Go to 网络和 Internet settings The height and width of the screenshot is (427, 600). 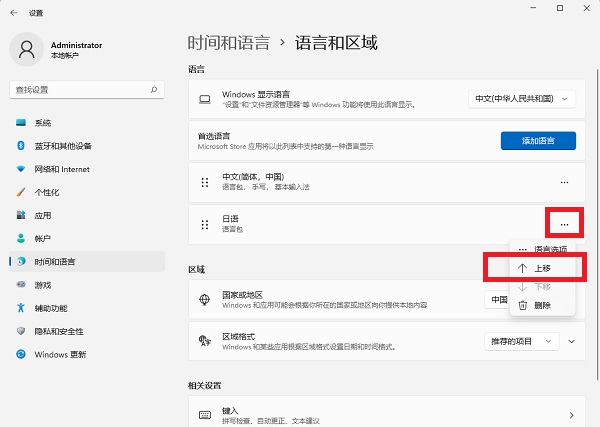tap(62, 169)
